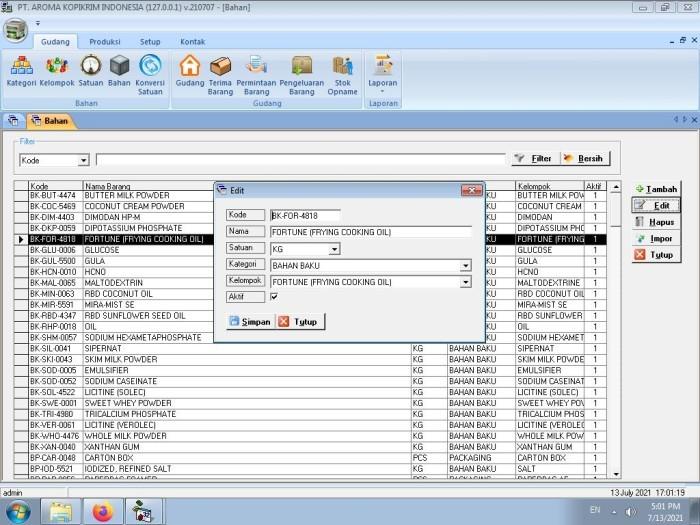Toggle the Aktif checkbox in Edit dialog
700x525 pixels.
pyautogui.click(x=275, y=297)
